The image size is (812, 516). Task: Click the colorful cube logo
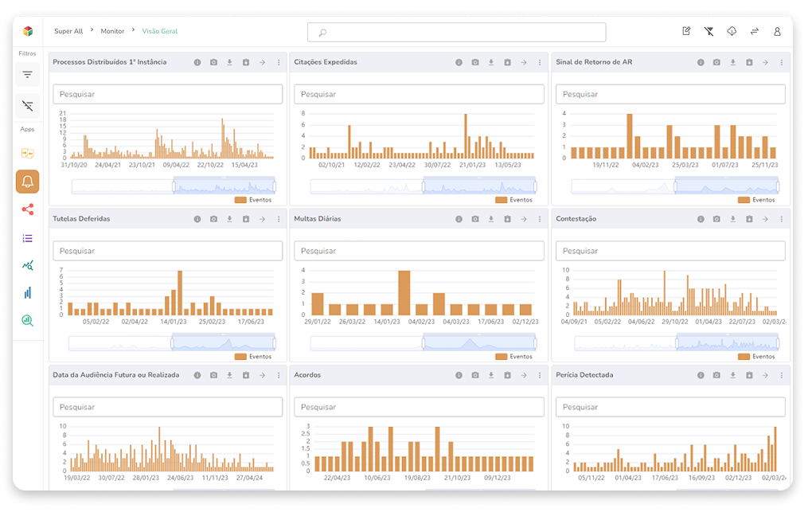click(x=28, y=31)
